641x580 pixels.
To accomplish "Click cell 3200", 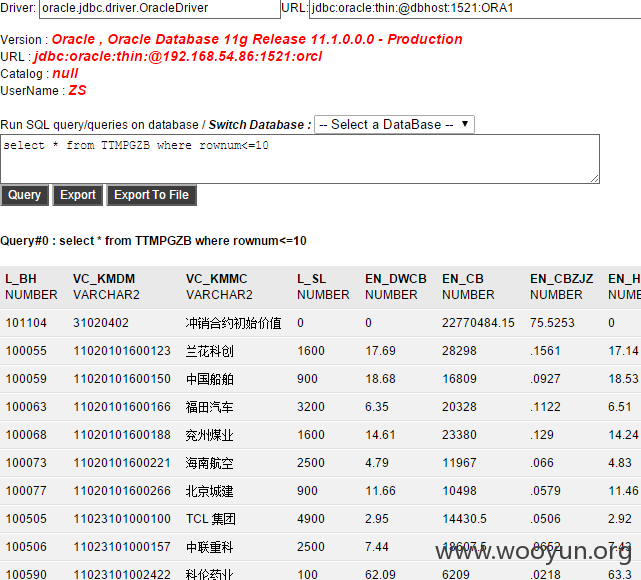I will (x=311, y=407).
